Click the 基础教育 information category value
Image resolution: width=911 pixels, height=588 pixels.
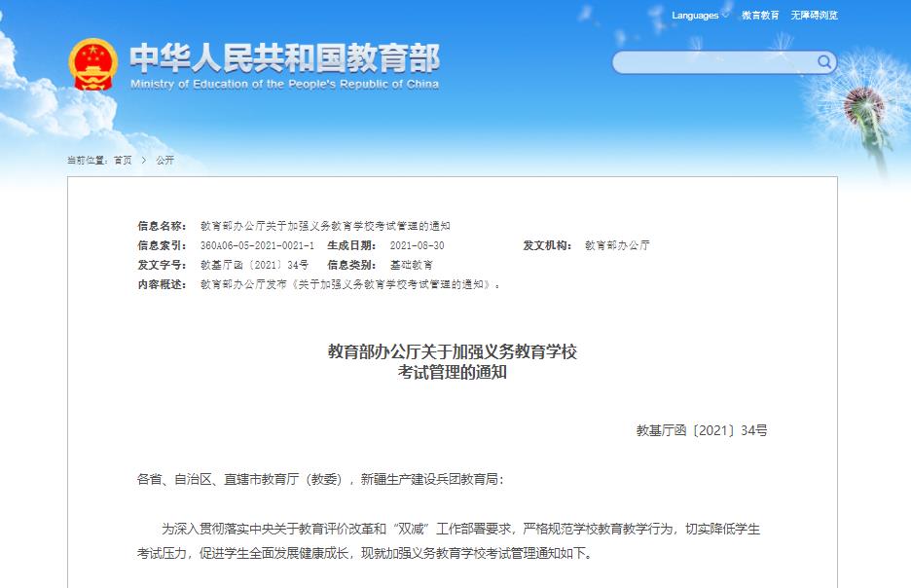412,265
